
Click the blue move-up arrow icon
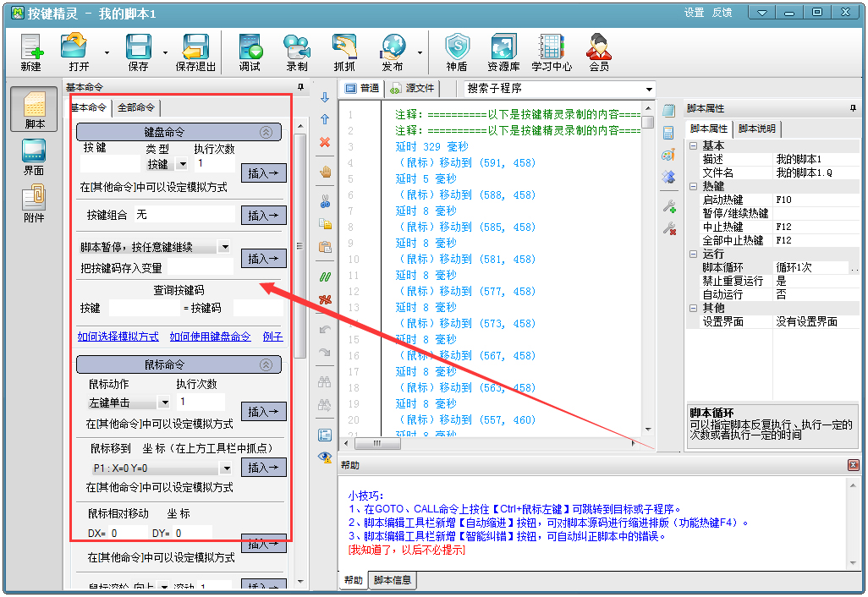pyautogui.click(x=325, y=119)
